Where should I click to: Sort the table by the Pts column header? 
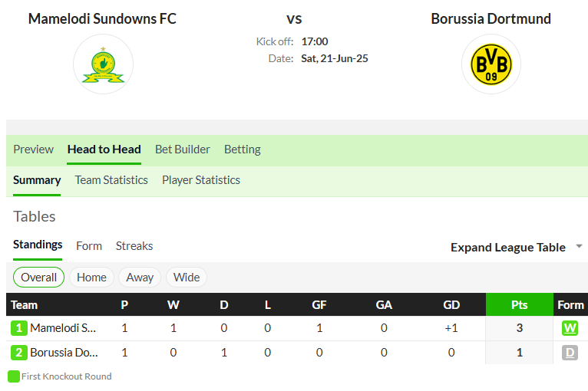520,304
